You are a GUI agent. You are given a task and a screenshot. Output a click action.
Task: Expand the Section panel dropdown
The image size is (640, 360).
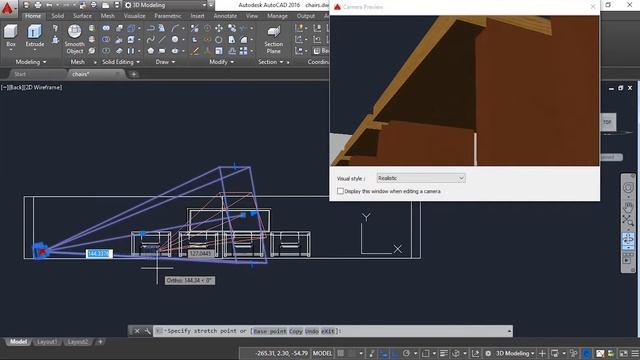click(271, 62)
